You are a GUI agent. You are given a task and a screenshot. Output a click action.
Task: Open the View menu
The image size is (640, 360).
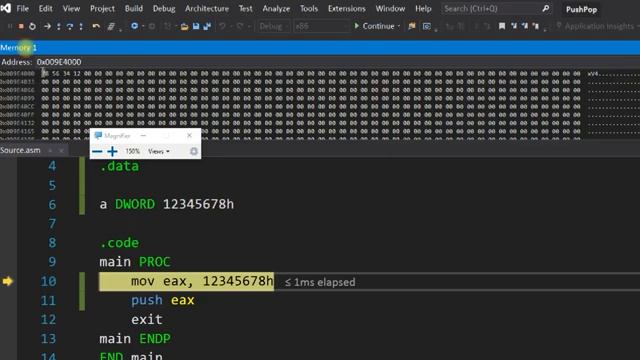point(71,9)
